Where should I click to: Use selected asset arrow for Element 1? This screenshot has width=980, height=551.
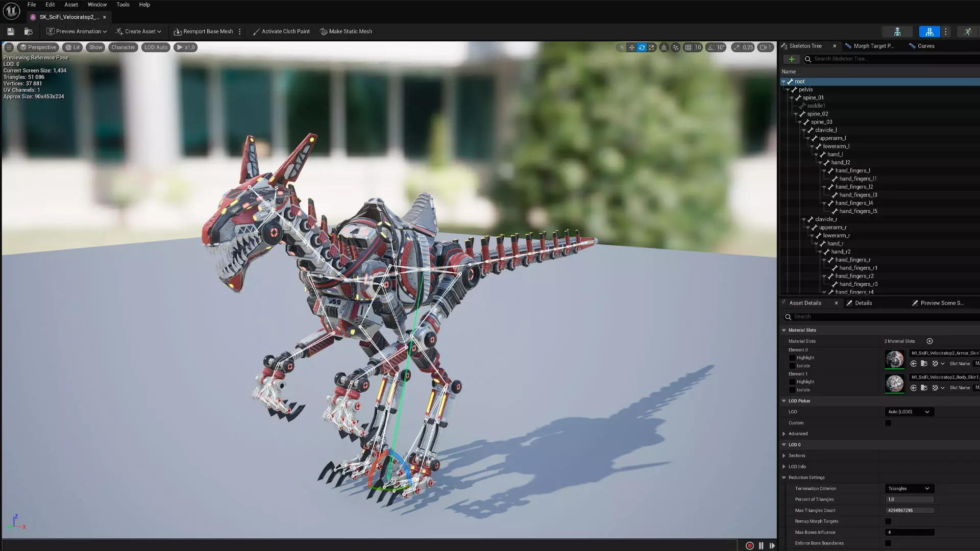click(914, 388)
